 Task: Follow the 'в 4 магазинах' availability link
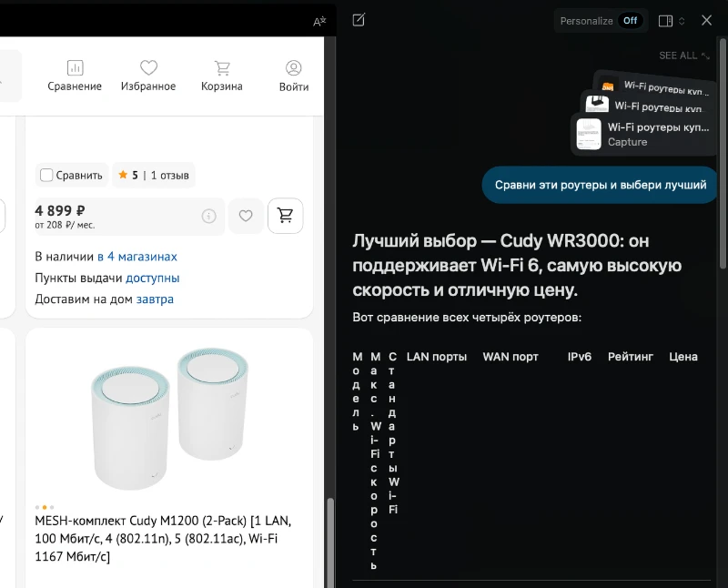137,257
